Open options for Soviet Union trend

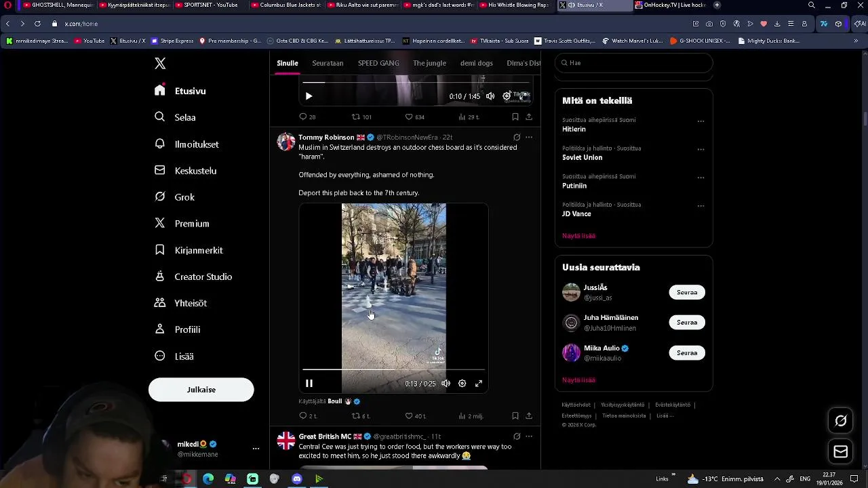701,150
